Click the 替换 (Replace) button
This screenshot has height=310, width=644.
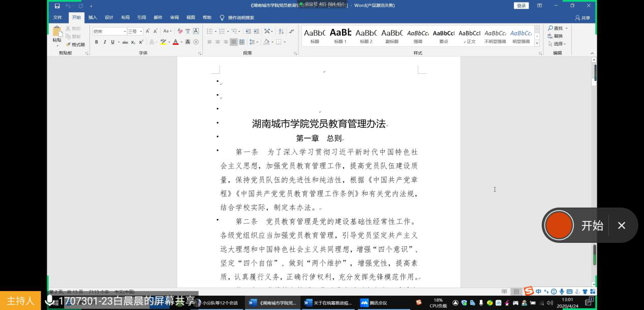point(555,36)
